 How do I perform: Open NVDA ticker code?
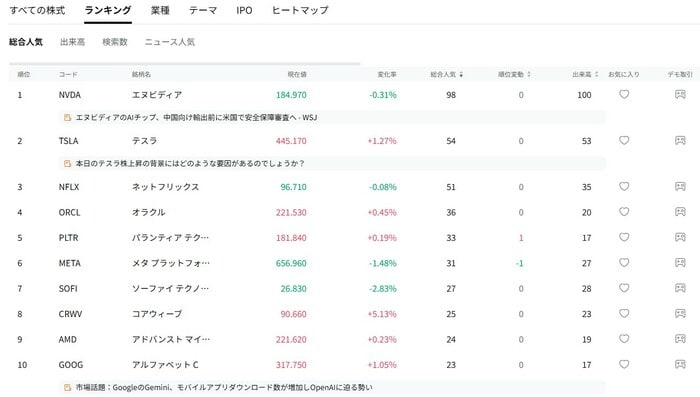coord(70,95)
